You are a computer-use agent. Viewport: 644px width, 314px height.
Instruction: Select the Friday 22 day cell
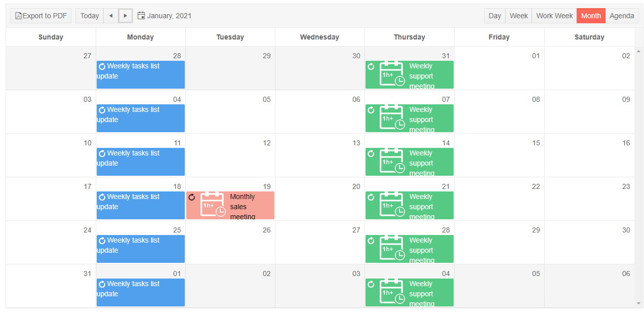(499, 203)
